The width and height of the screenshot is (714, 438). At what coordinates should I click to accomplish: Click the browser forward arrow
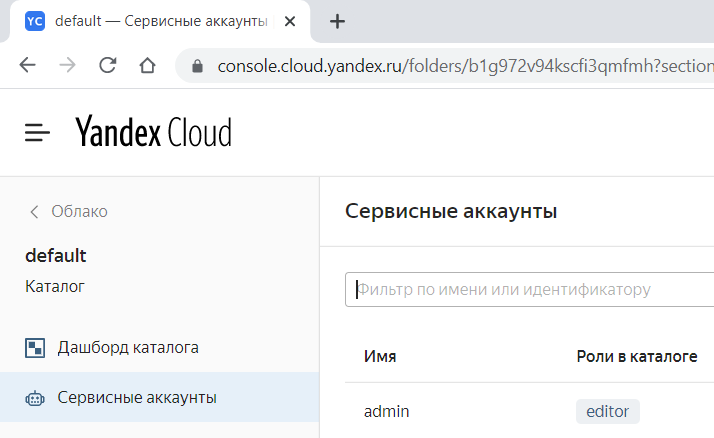tap(67, 66)
